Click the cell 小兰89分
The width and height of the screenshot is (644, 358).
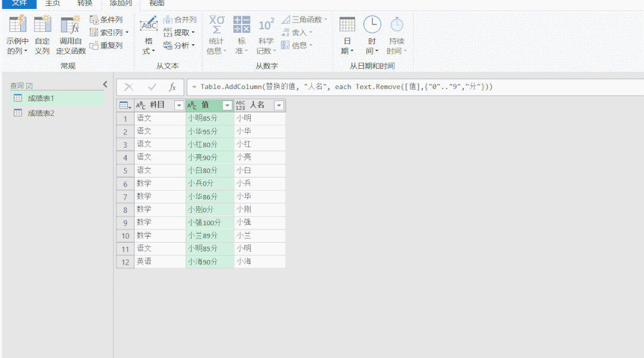[210, 236]
